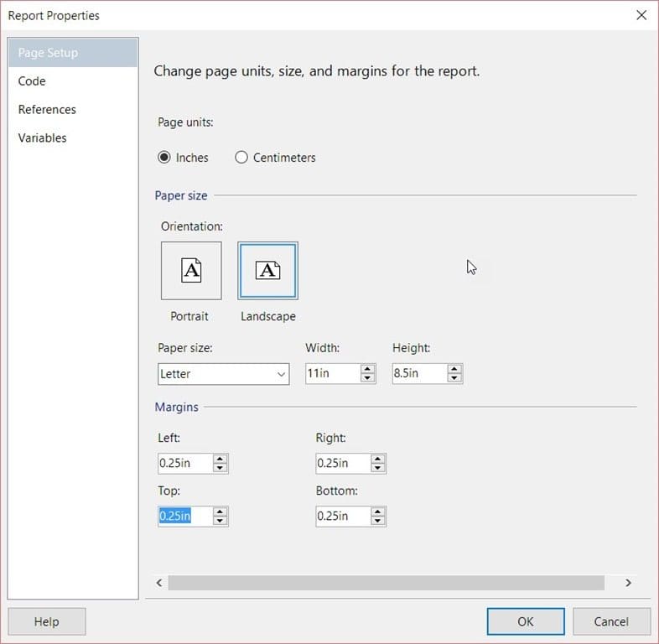Increase the Width value with up arrow

[x=367, y=369]
